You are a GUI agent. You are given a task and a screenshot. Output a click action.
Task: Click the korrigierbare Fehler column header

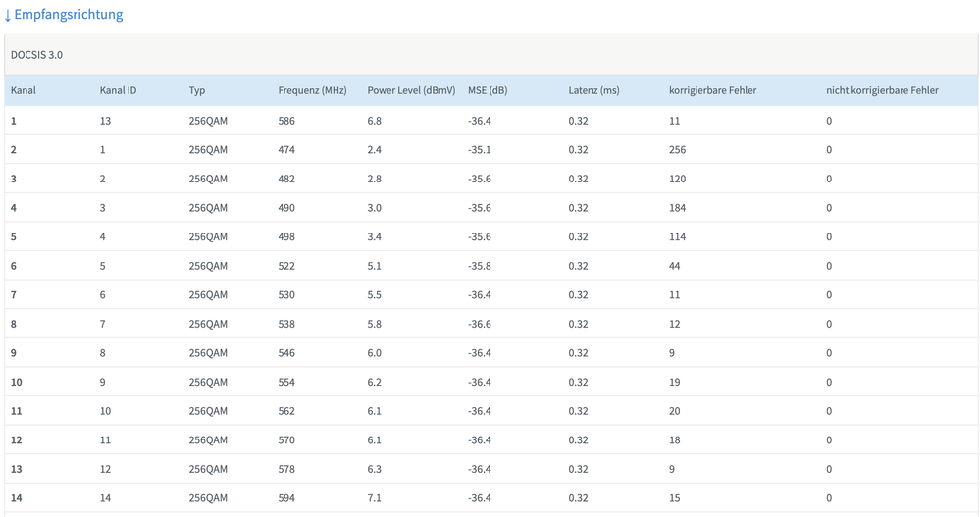point(712,90)
